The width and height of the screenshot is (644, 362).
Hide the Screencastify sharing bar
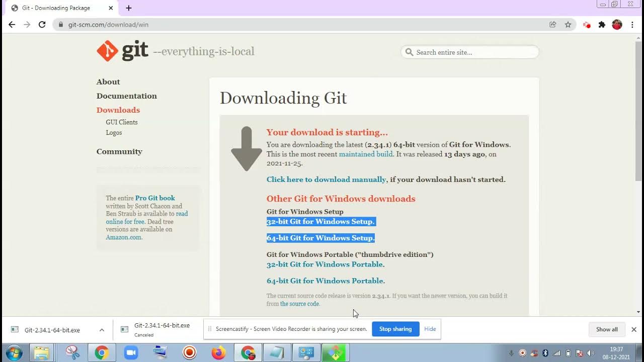(x=430, y=329)
